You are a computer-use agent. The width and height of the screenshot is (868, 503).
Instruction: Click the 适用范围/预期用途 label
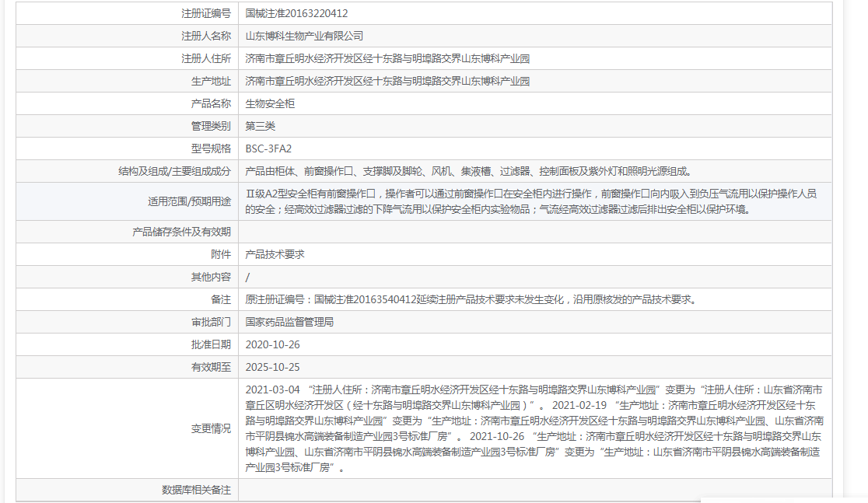[x=189, y=201]
